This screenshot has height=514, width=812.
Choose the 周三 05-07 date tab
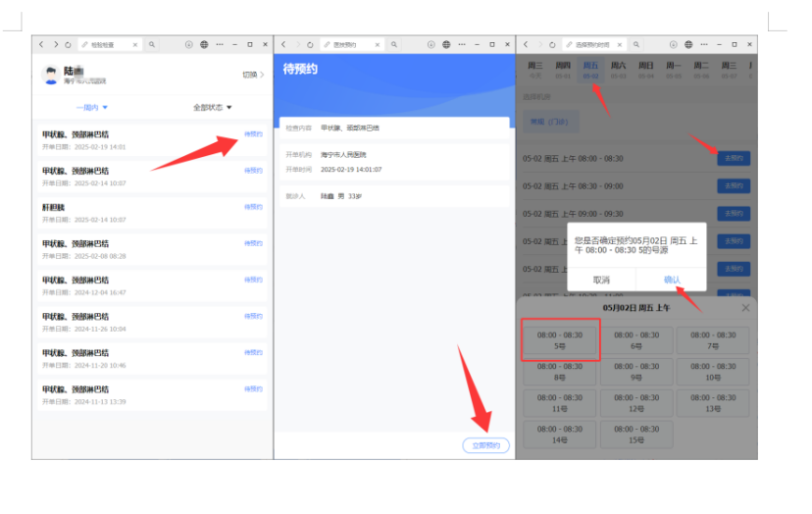pos(729,71)
